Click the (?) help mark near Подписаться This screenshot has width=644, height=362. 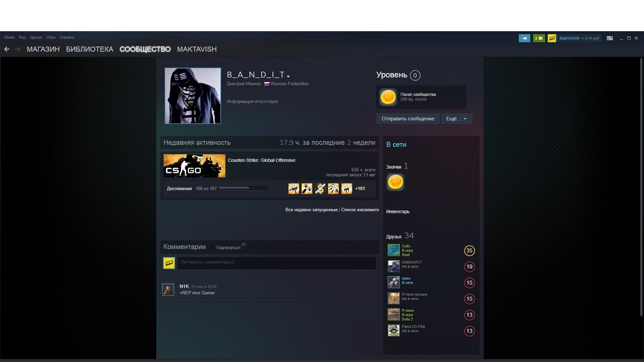pyautogui.click(x=244, y=245)
